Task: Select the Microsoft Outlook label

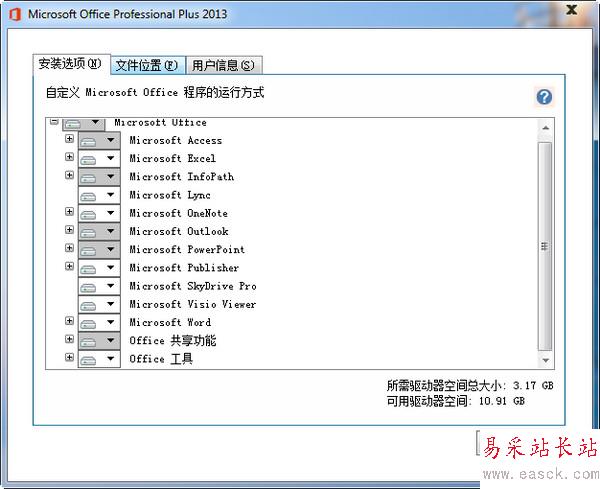Action: (x=179, y=231)
